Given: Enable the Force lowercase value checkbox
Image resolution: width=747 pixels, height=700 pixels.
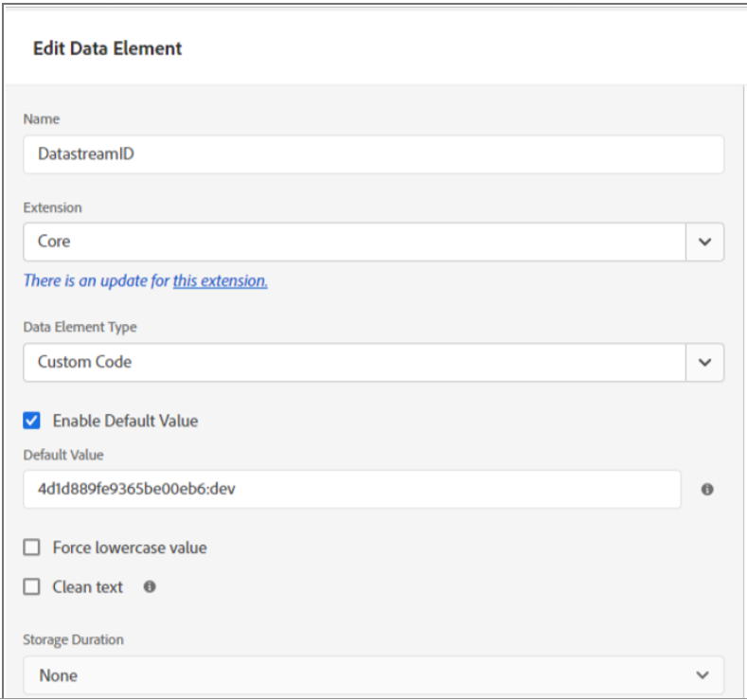Looking at the screenshot, I should tap(32, 547).
